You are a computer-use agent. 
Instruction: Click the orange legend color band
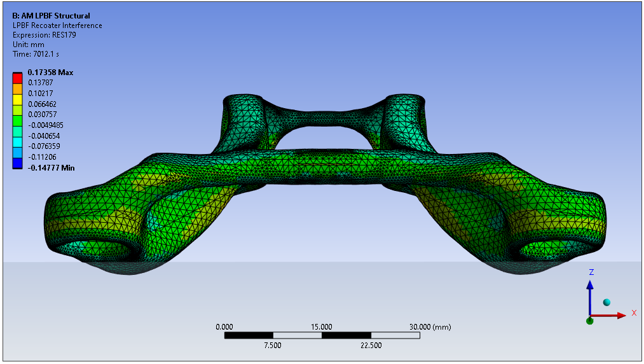(x=17, y=88)
